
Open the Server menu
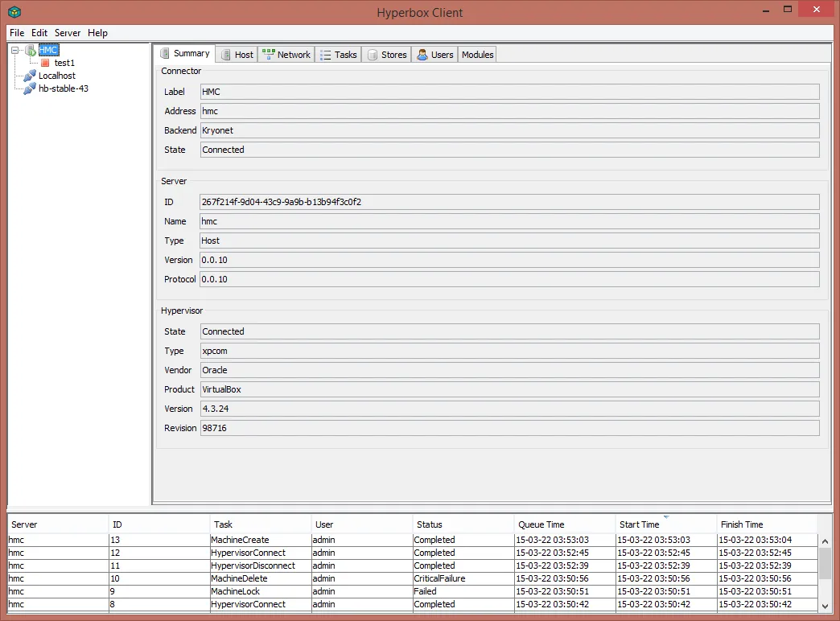point(68,33)
